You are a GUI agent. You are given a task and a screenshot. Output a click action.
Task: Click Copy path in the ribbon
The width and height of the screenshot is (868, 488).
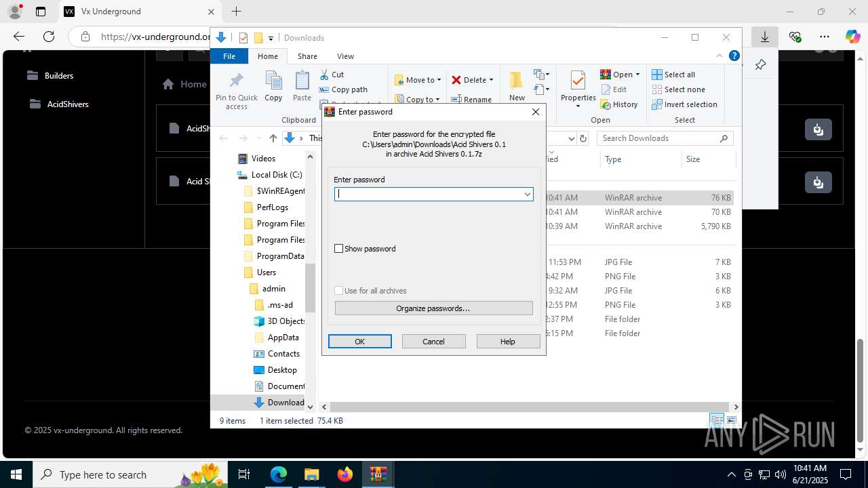(x=343, y=89)
